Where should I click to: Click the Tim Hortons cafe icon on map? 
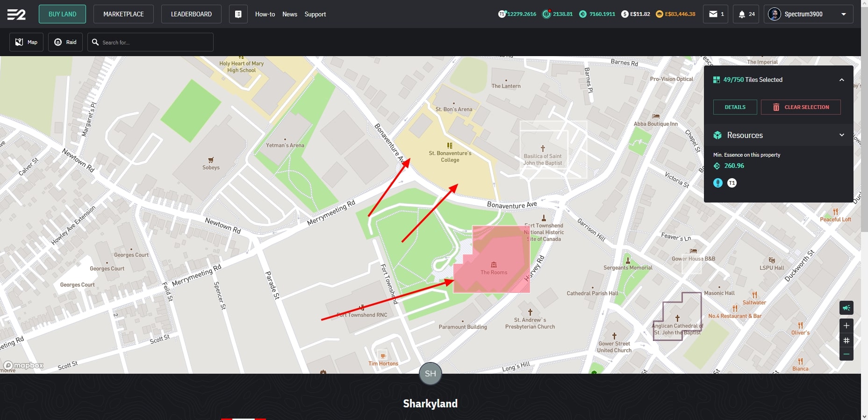pyautogui.click(x=383, y=356)
